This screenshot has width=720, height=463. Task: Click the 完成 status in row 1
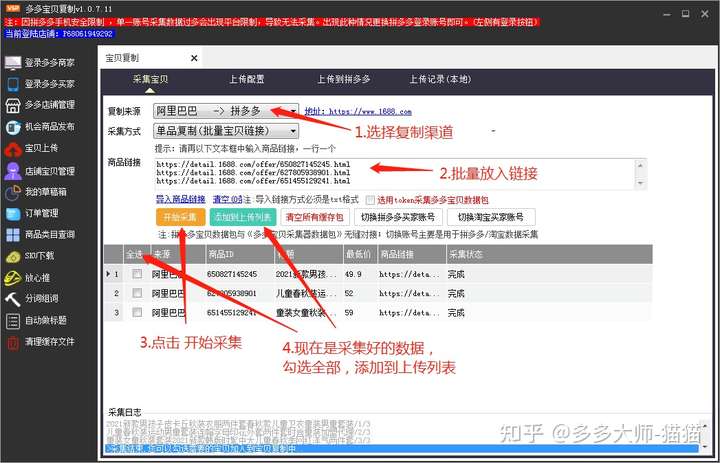tap(456, 274)
